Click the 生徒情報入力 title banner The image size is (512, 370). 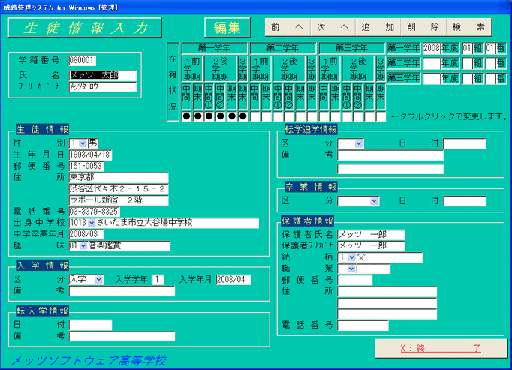pos(85,28)
